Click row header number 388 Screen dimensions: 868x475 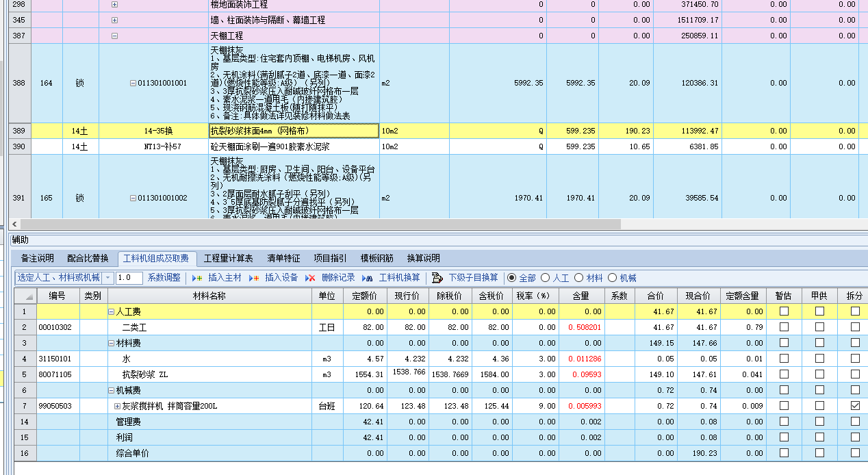(x=19, y=84)
